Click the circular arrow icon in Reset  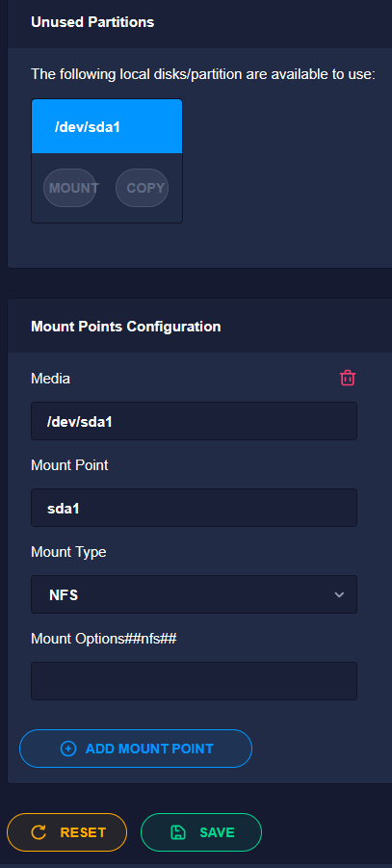(x=39, y=832)
